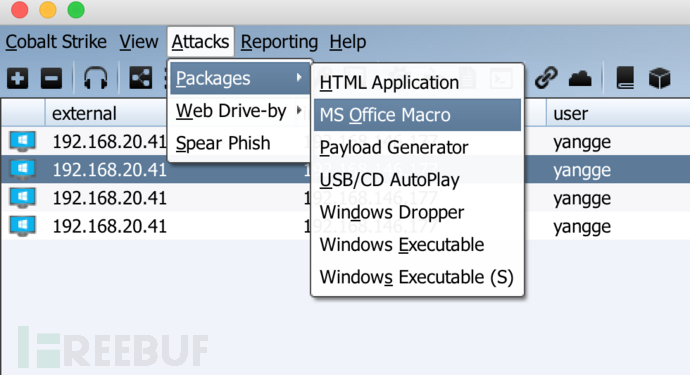Click the cloud toolbar icon

tap(580, 79)
